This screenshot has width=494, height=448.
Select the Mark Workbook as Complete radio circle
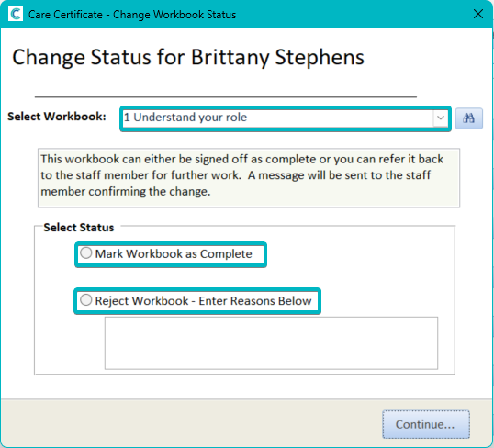click(86, 253)
